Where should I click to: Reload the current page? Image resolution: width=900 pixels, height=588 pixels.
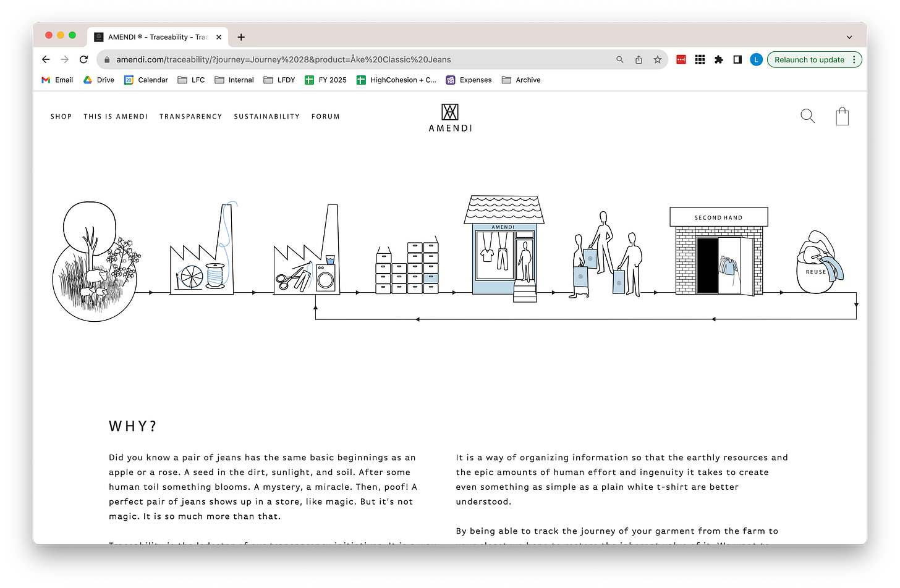(x=83, y=59)
